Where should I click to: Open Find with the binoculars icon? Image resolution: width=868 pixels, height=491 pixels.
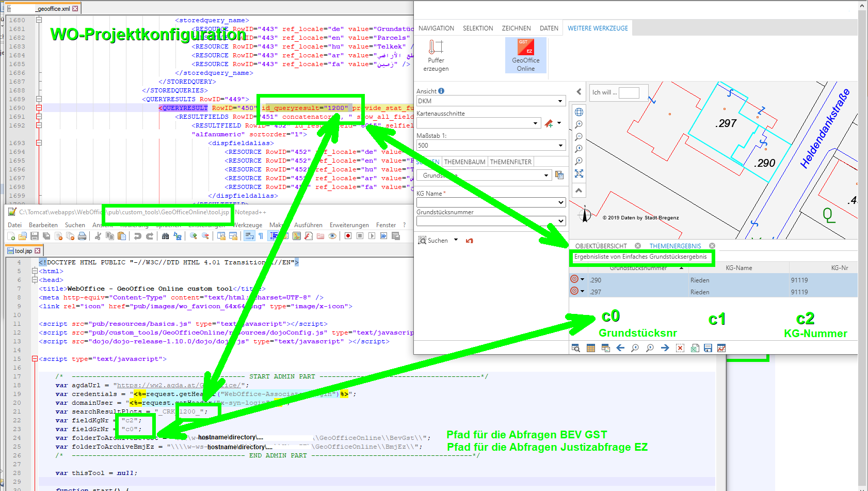(165, 236)
